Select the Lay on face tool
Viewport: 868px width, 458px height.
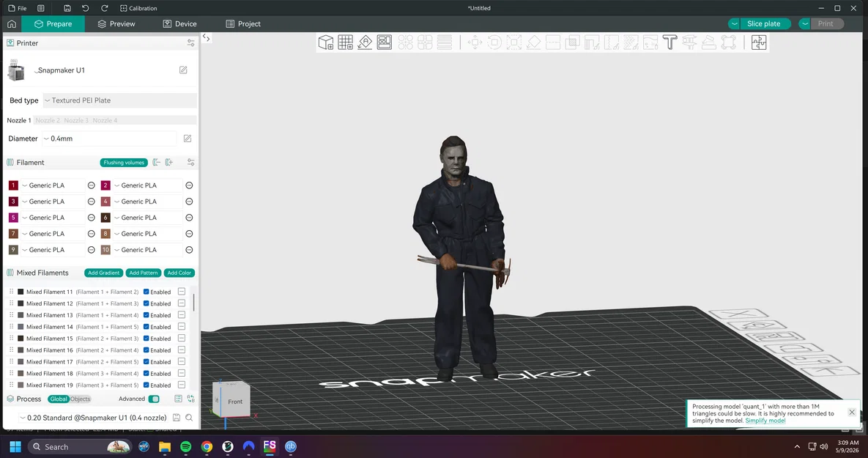click(x=534, y=43)
